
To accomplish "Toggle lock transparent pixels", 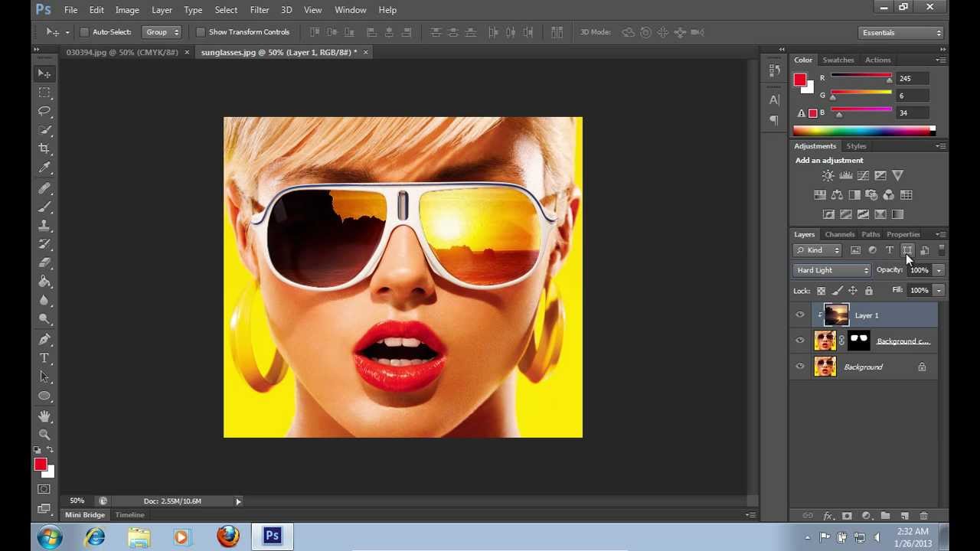I will 821,291.
